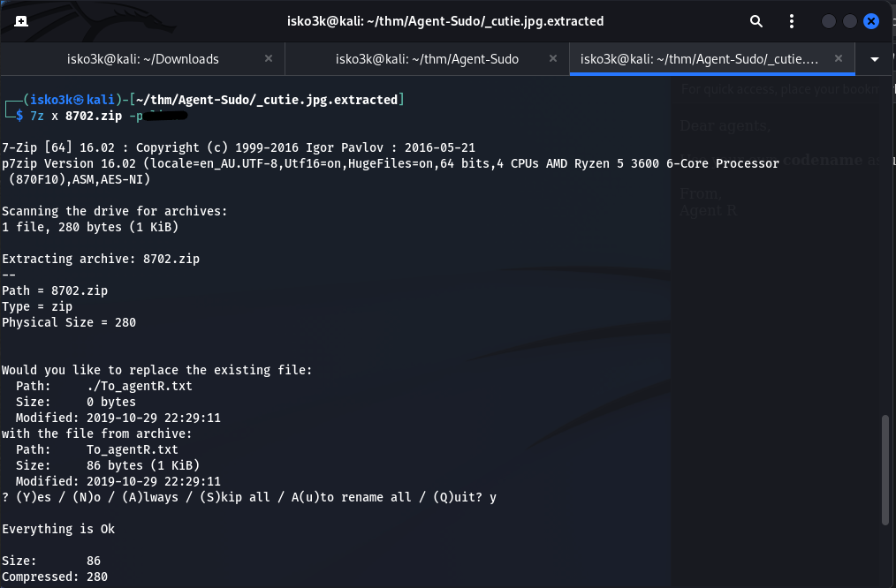Switch to the ~/thm/Agent-Sudo tab
The height and width of the screenshot is (588, 896).
(427, 59)
